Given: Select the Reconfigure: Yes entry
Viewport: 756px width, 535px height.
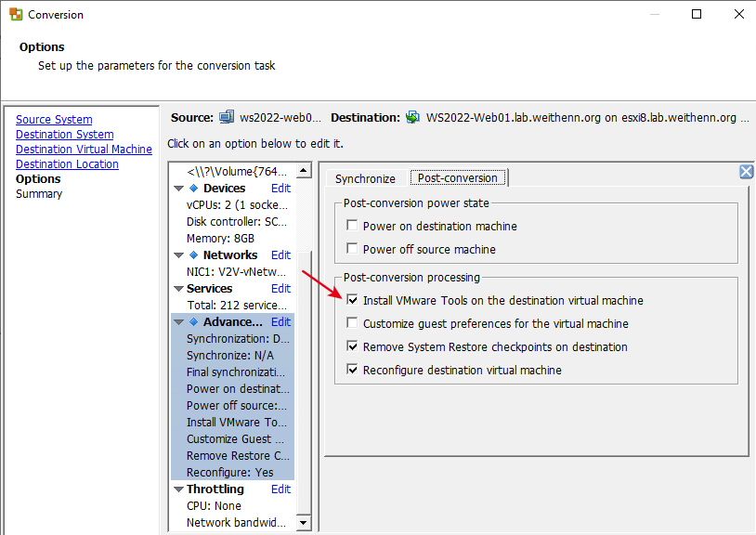Looking at the screenshot, I should [229, 473].
